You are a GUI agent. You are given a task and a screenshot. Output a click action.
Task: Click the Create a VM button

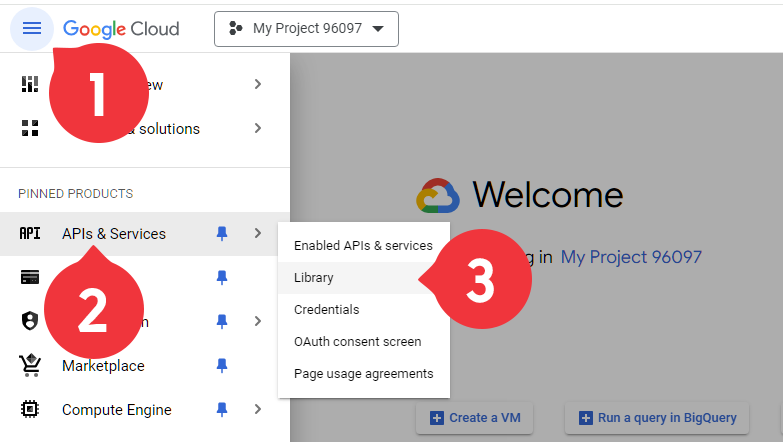click(x=474, y=418)
